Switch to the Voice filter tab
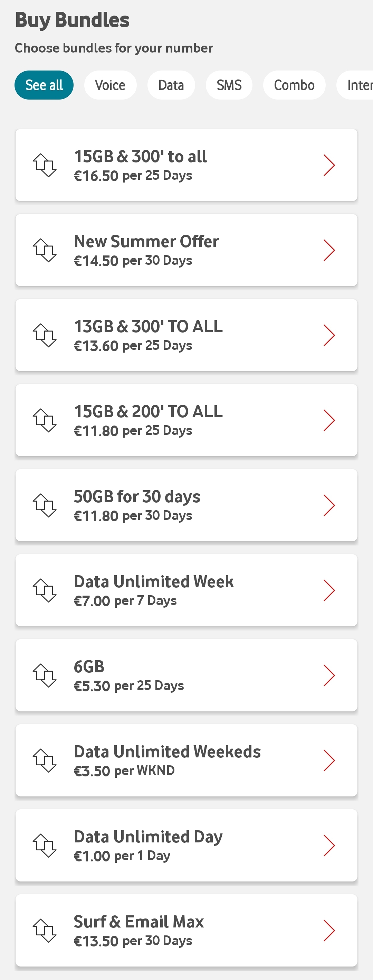The width and height of the screenshot is (373, 980). coord(110,85)
